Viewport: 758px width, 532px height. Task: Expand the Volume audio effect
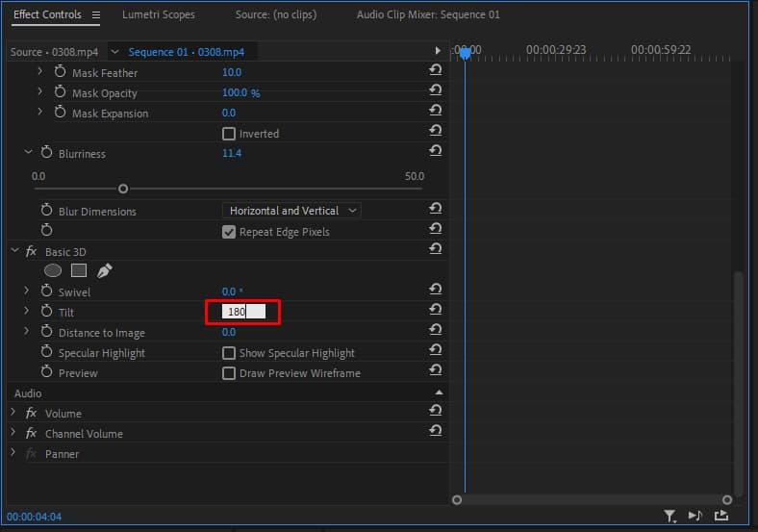13,413
